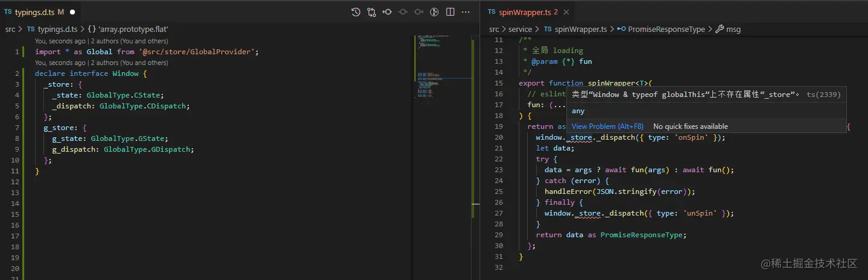This screenshot has height=280, width=868.
Task: Click blame CodeLens above declare interface
Action: 101,63
